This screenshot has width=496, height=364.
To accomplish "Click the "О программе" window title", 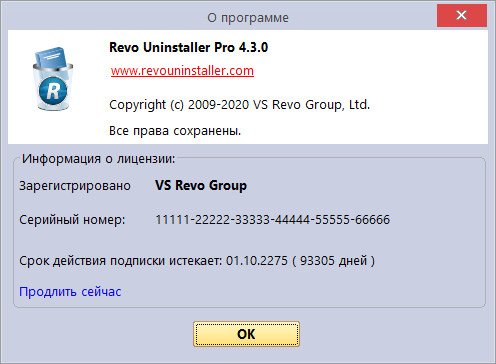I will coord(248,18).
